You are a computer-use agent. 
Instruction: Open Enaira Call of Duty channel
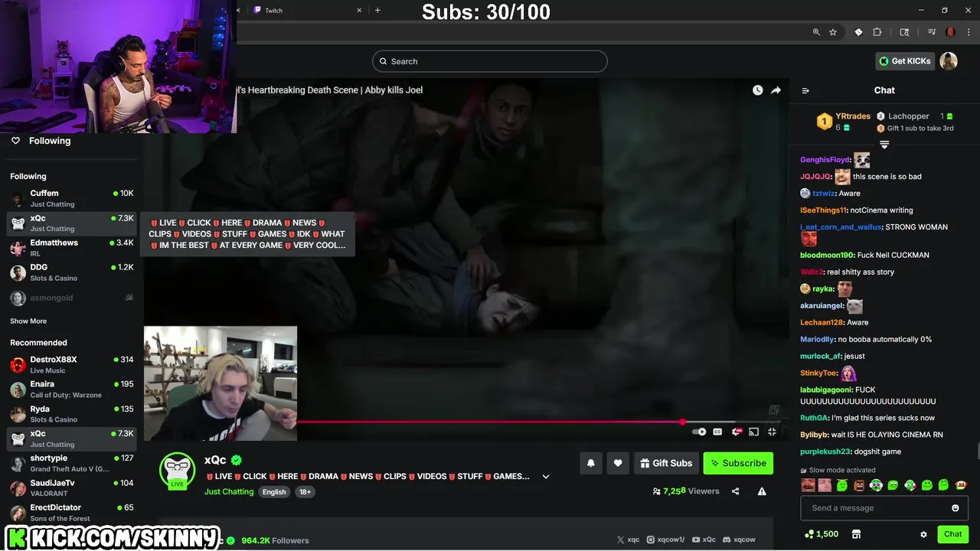pos(72,390)
